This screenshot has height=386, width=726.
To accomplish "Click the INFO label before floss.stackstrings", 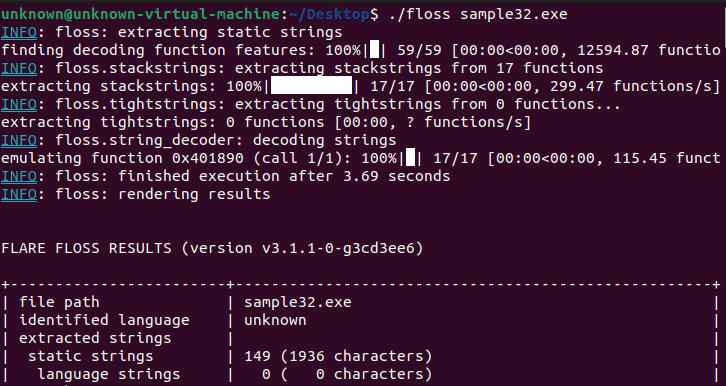I will [19, 68].
